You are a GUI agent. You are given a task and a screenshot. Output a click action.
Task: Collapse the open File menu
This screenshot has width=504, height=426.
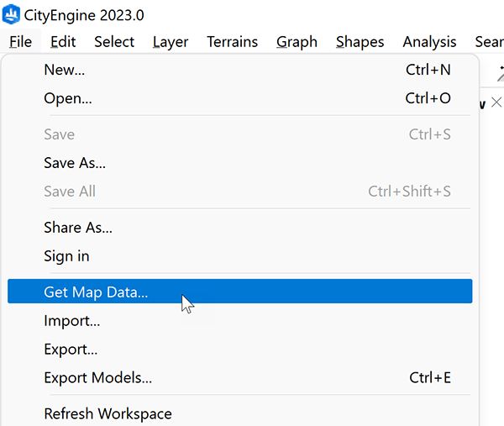pyautogui.click(x=21, y=42)
